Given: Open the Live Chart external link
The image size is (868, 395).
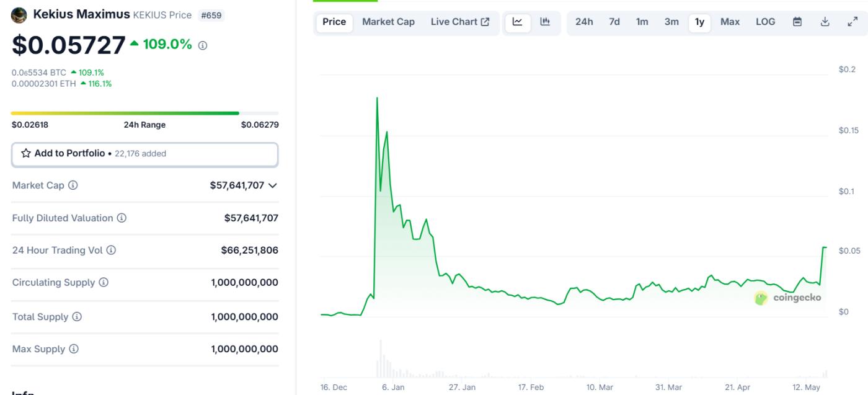Looking at the screenshot, I should 461,21.
